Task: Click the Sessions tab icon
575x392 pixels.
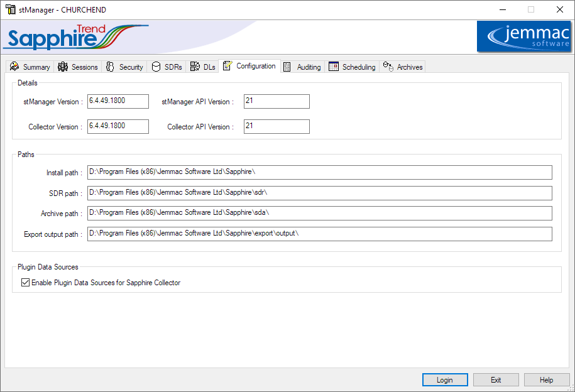Action: coord(63,67)
